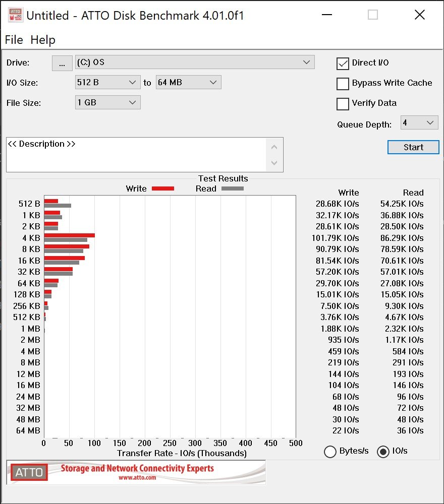444x504 pixels.
Task: Open the www.atto.com link in banner
Action: (137, 478)
